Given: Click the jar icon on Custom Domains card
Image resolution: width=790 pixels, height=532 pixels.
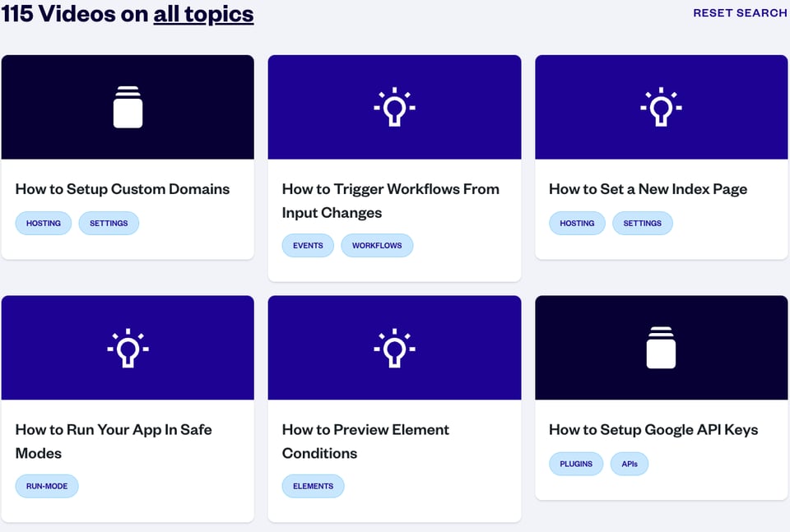Looking at the screenshot, I should 128,107.
